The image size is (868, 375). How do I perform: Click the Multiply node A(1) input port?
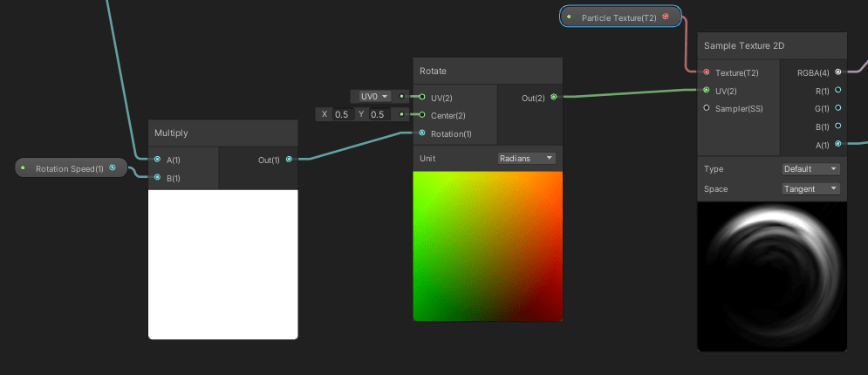click(157, 160)
